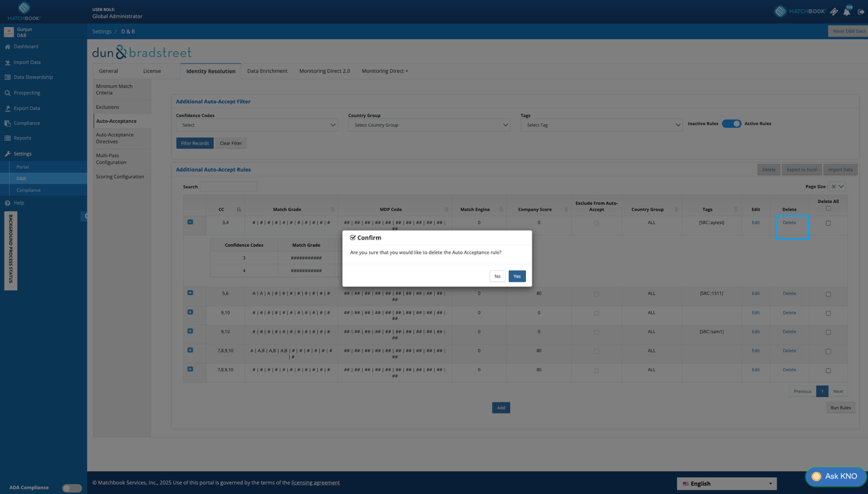Screen dimensions: 868x494
Task: Open the English language selector
Action: click(x=727, y=483)
